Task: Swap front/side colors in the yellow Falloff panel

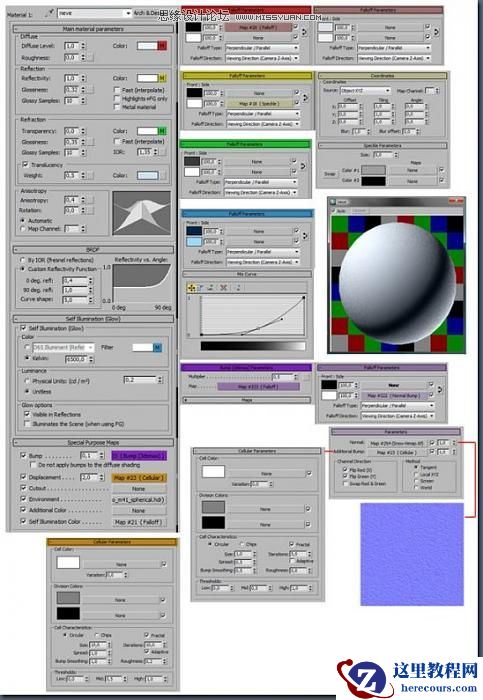Action: pos(305,98)
